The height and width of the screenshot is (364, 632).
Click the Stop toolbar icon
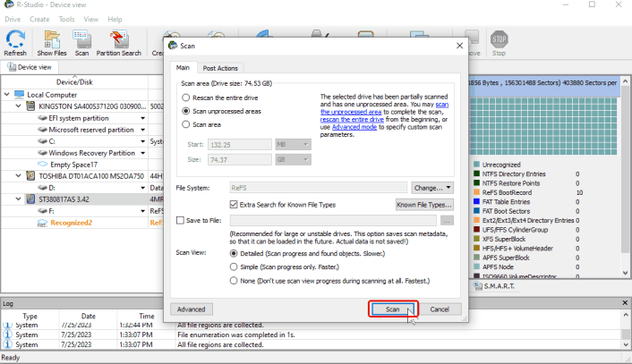[499, 39]
